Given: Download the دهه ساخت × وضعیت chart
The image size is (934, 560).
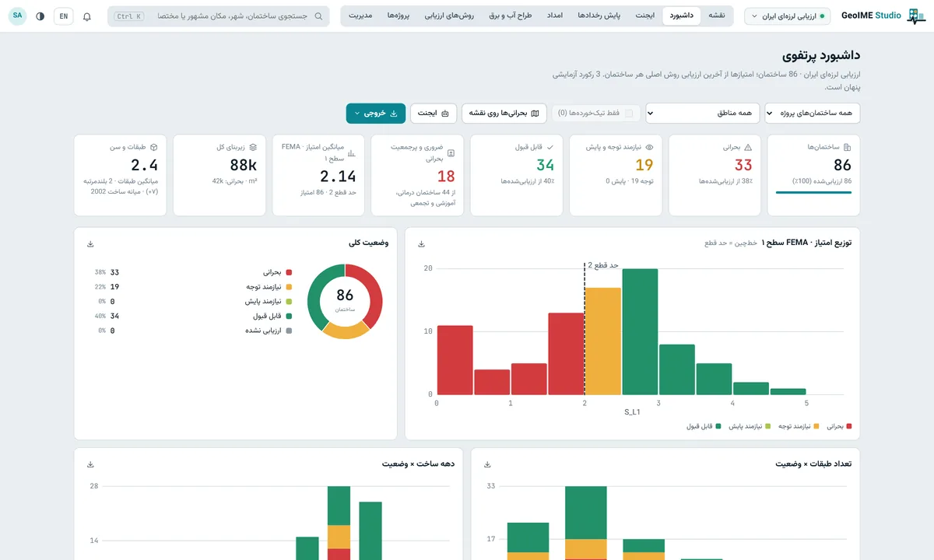Looking at the screenshot, I should coord(90,464).
